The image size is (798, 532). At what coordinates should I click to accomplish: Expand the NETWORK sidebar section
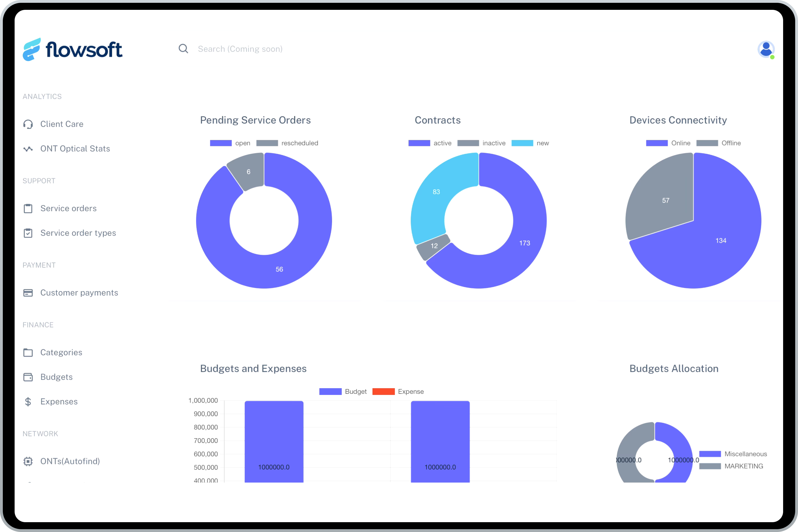click(40, 433)
